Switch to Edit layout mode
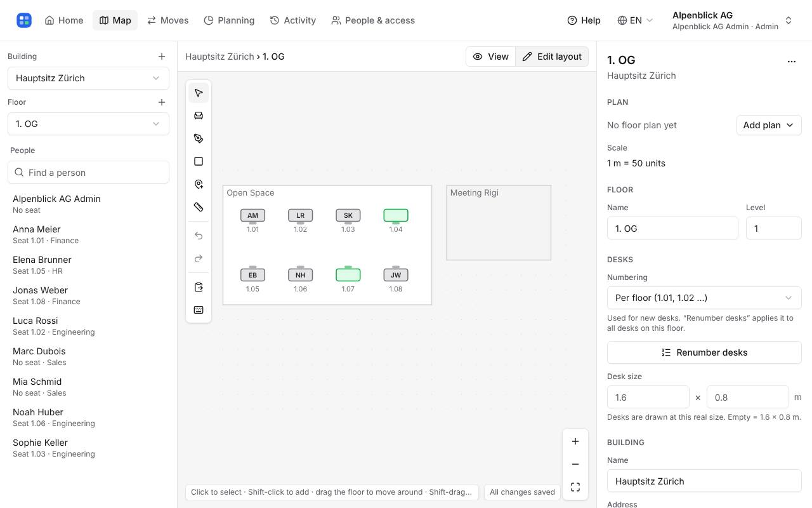This screenshot has height=508, width=812. 552,57
